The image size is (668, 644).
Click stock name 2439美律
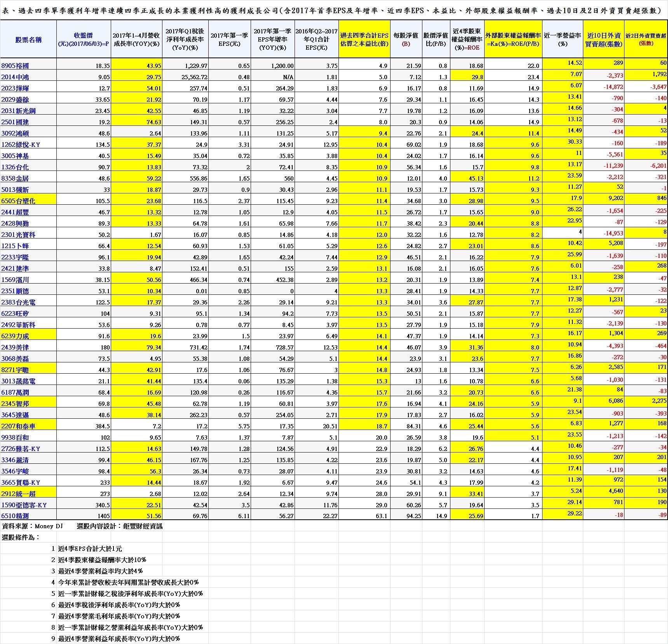[x=15, y=347]
